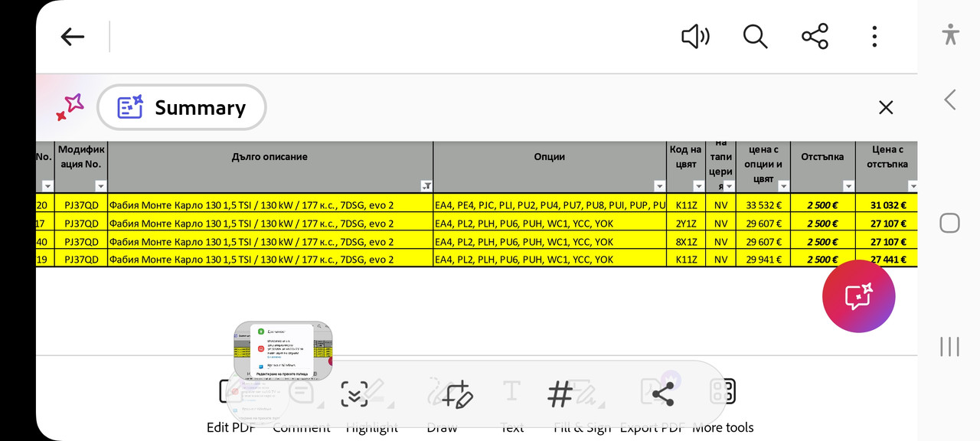Tap the scroll capture icon in screenshot toolbar
Image resolution: width=980 pixels, height=441 pixels.
point(354,395)
